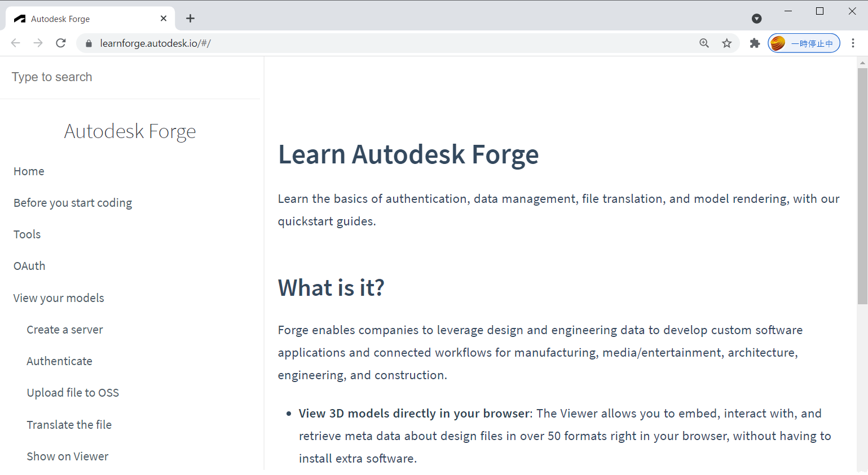Open the Chrome three-dot menu
868x475 pixels.
(x=853, y=43)
